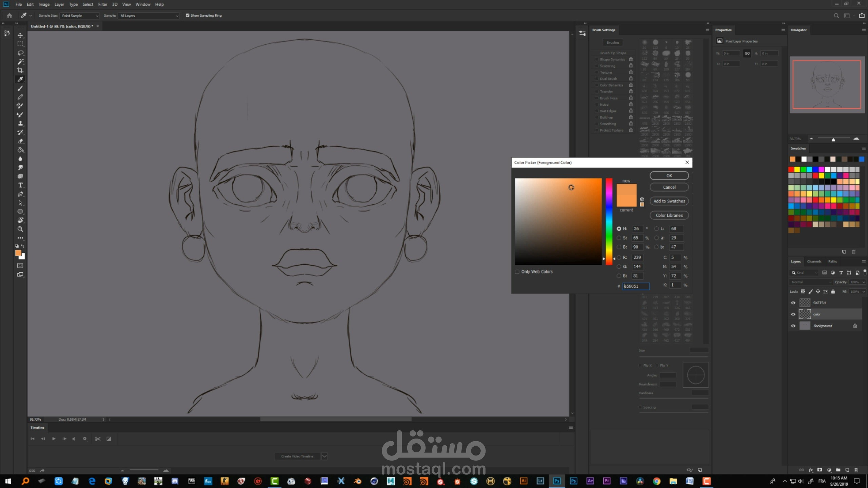
Task: Pick the Eraser tool
Action: tap(20, 141)
